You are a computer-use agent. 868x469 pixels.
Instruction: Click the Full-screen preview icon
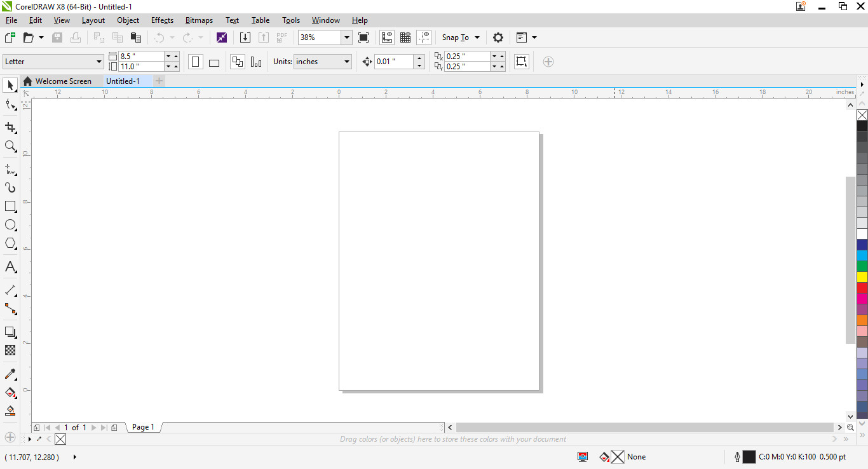[363, 37]
